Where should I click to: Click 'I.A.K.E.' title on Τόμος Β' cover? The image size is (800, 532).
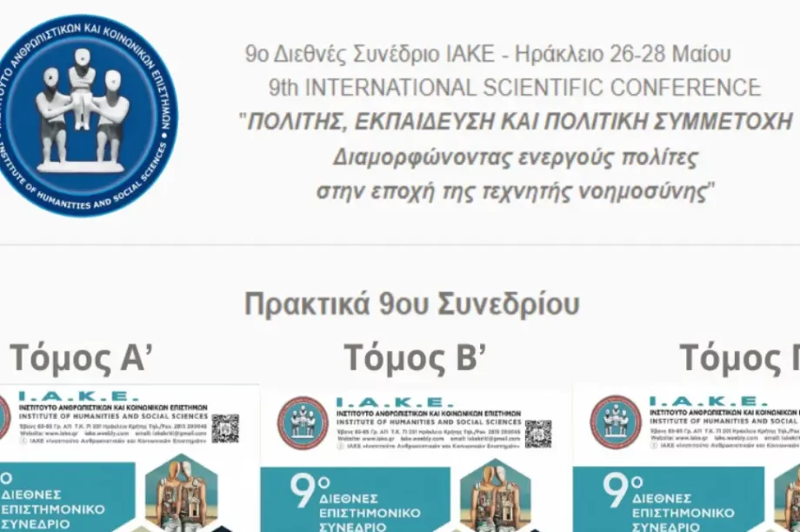click(x=395, y=402)
